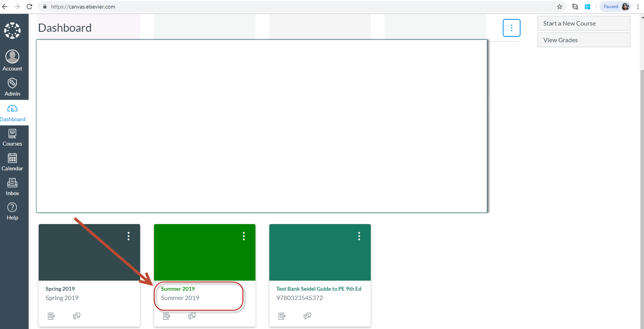644x329 pixels.
Task: Open Summer 2019 card options menu
Action: 244,236
